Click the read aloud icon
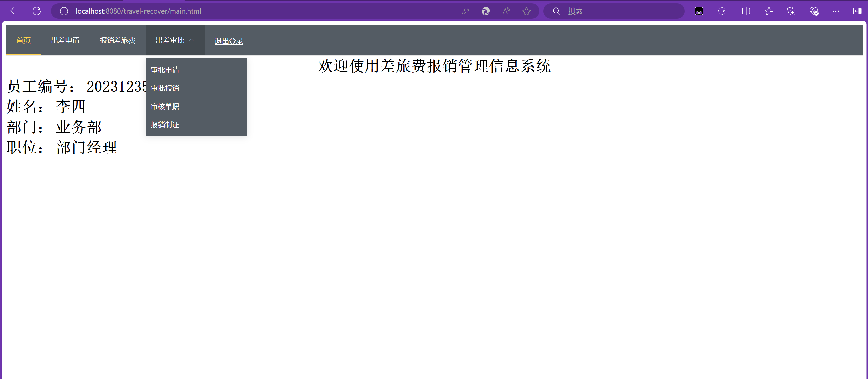 tap(506, 11)
